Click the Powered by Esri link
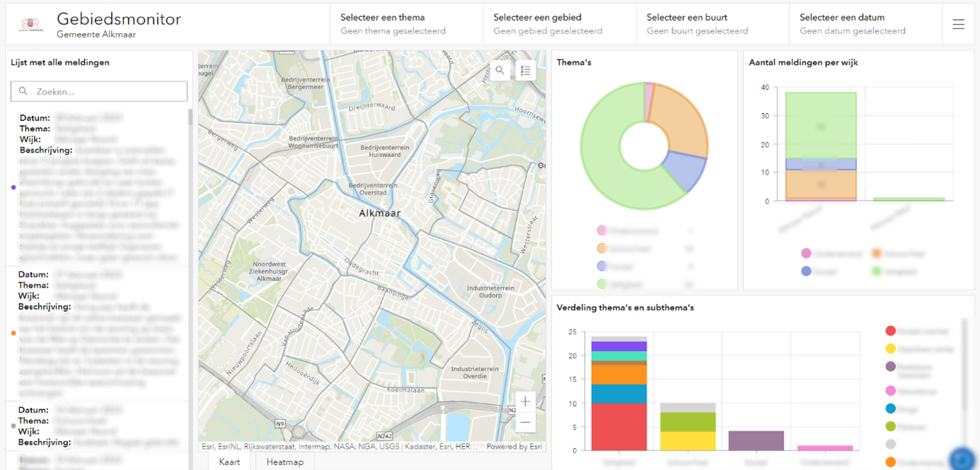The height and width of the screenshot is (470, 980). [x=514, y=446]
